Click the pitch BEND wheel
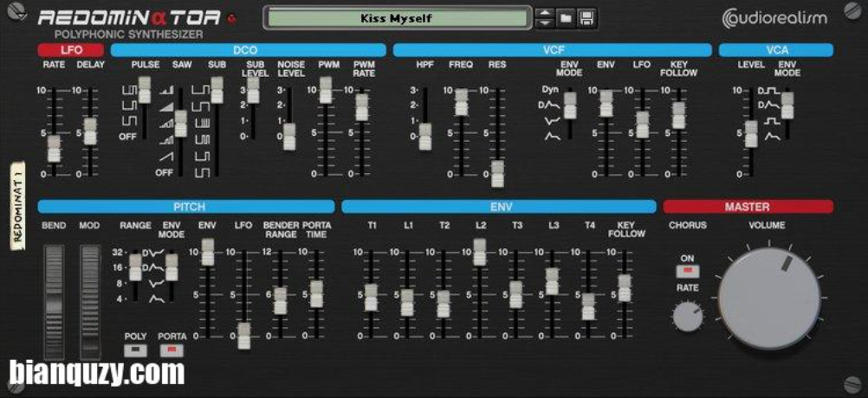Viewport: 868px width, 398px height. [55, 302]
